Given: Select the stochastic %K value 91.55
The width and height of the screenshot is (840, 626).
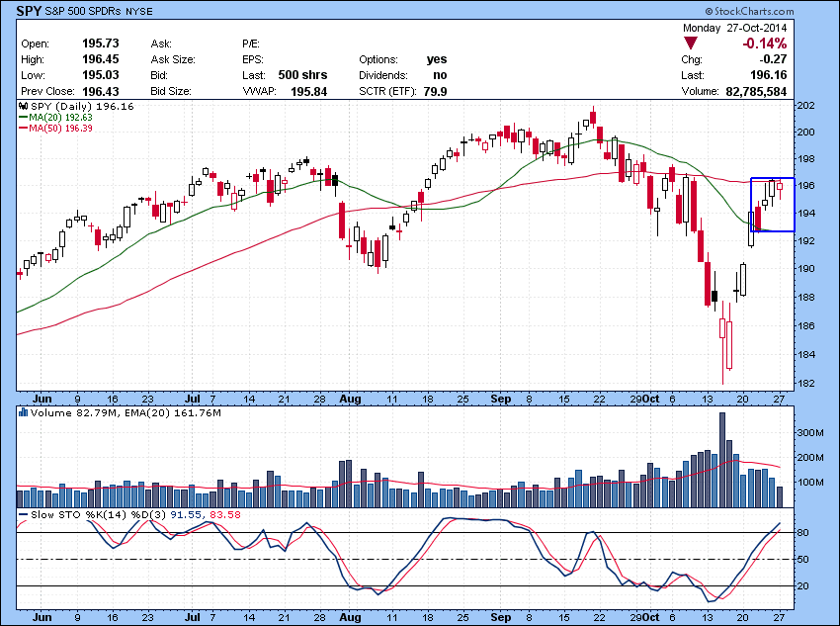Looking at the screenshot, I should click(x=187, y=514).
